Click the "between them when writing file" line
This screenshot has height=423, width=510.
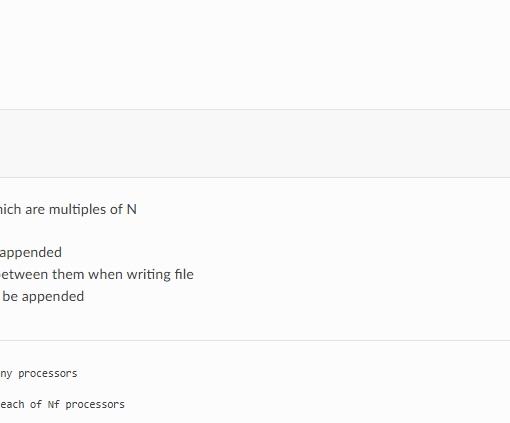point(97,275)
